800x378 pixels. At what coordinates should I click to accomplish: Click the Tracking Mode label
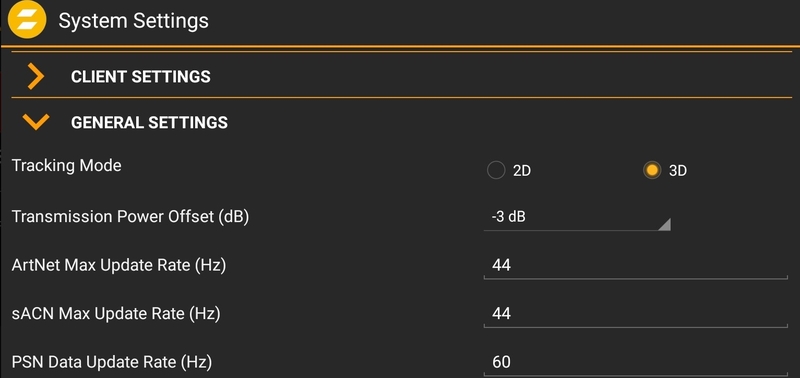pyautogui.click(x=67, y=166)
